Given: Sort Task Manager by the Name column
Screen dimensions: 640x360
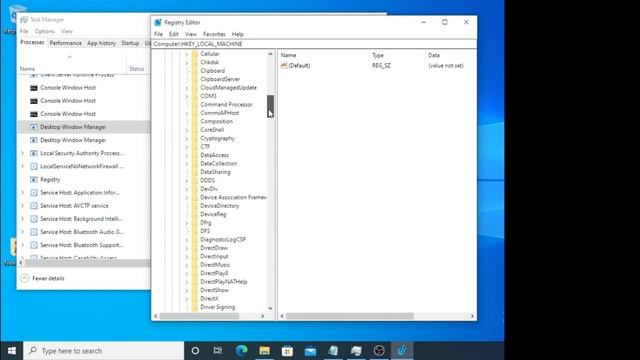Looking at the screenshot, I should (27, 69).
